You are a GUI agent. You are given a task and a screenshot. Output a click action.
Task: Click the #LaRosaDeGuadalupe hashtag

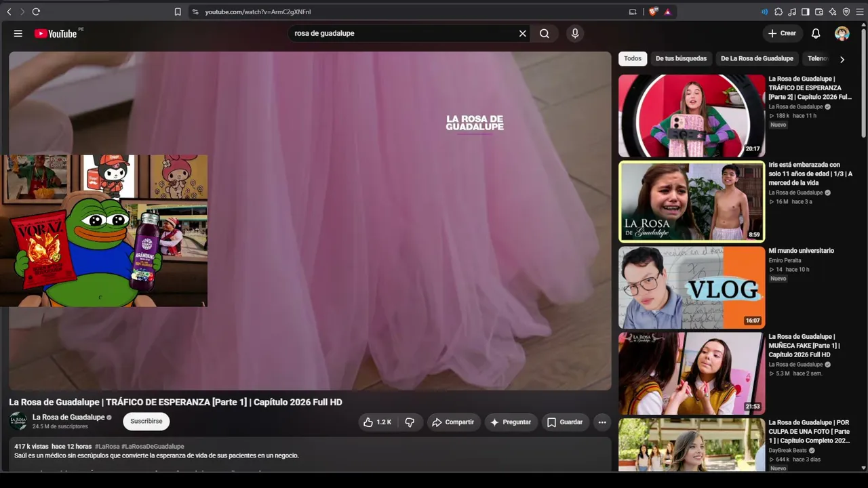[153, 447]
